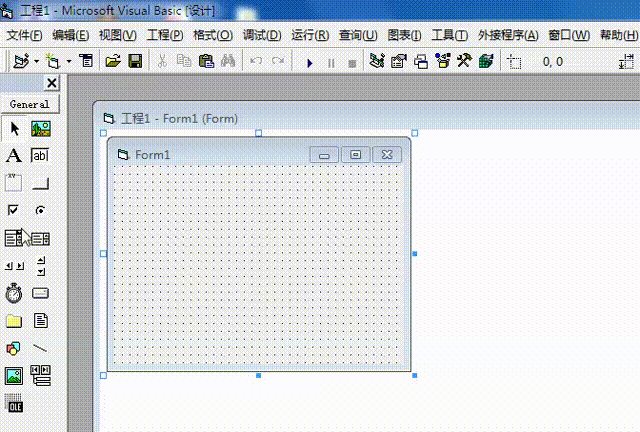This screenshot has width=640, height=432.
Task: Click the Save Project toolbar icon
Action: 135,62
